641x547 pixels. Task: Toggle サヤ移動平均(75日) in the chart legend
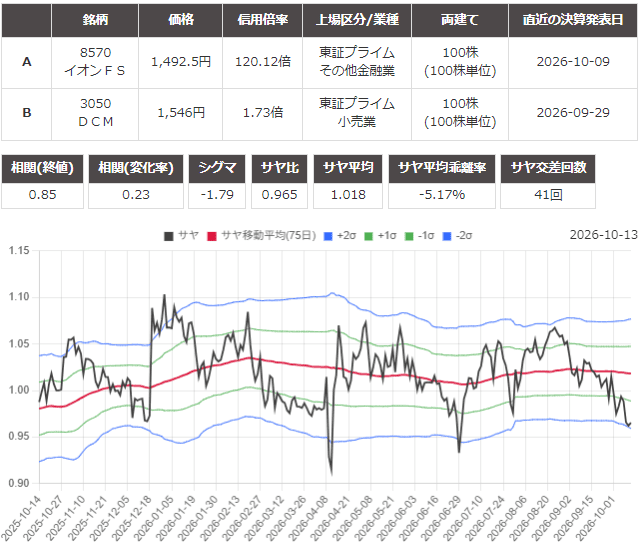click(x=262, y=236)
